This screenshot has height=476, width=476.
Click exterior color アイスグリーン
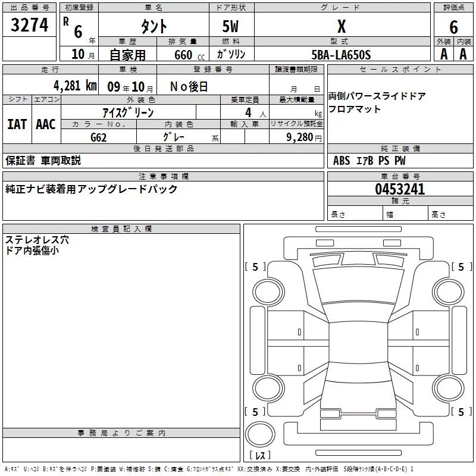pos(128,112)
